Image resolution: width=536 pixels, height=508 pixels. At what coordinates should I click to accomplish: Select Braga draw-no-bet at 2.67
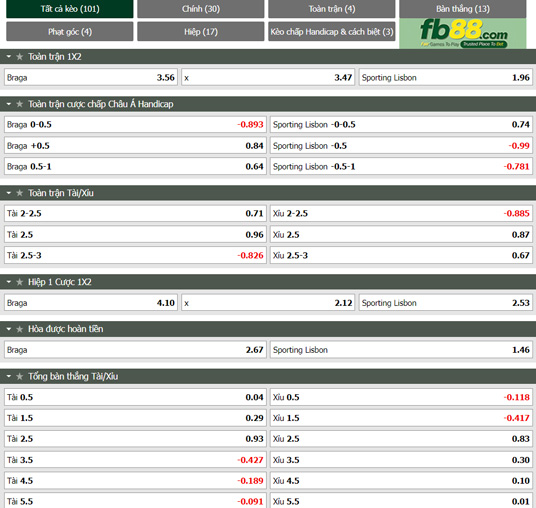click(135, 350)
